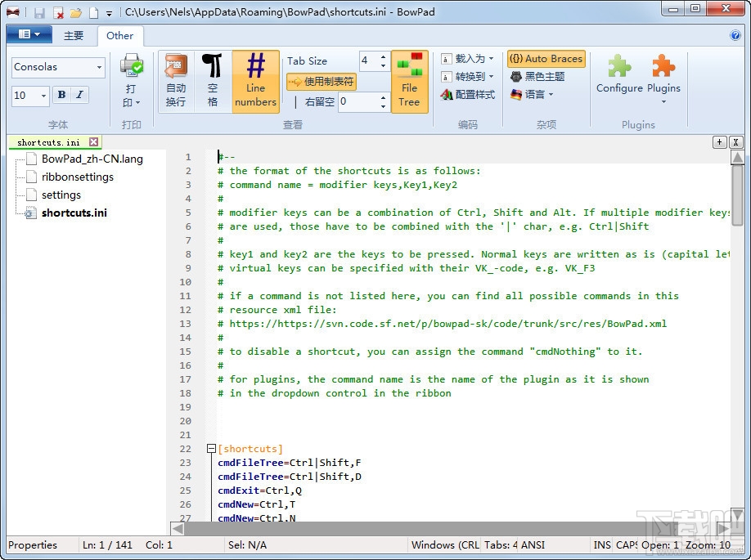The height and width of the screenshot is (560, 751).
Task: Open ribbonsettings in the file tree
Action: click(78, 177)
